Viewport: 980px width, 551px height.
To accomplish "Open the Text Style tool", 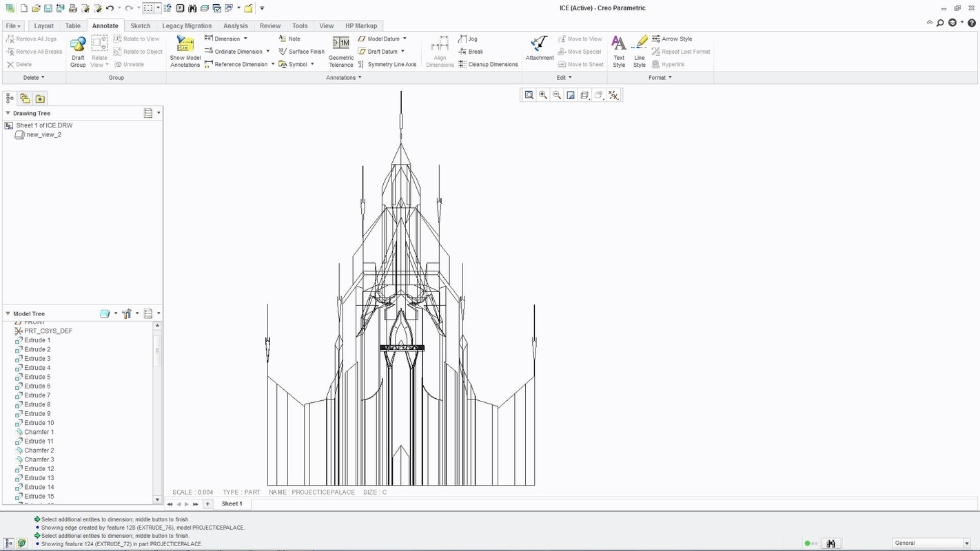I will tap(619, 44).
